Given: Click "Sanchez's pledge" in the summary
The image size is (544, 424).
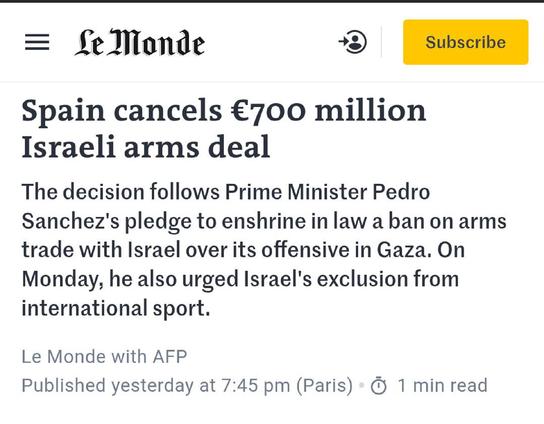Looking at the screenshot, I should point(107,221).
